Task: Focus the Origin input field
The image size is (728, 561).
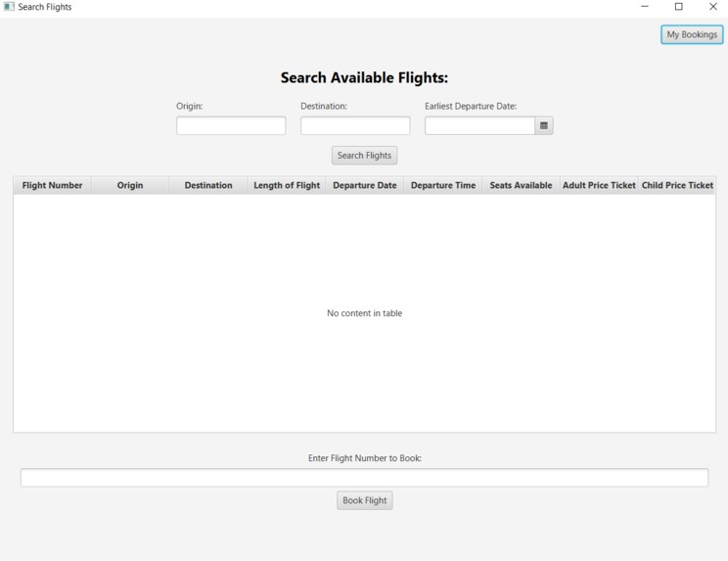Action: [x=231, y=125]
